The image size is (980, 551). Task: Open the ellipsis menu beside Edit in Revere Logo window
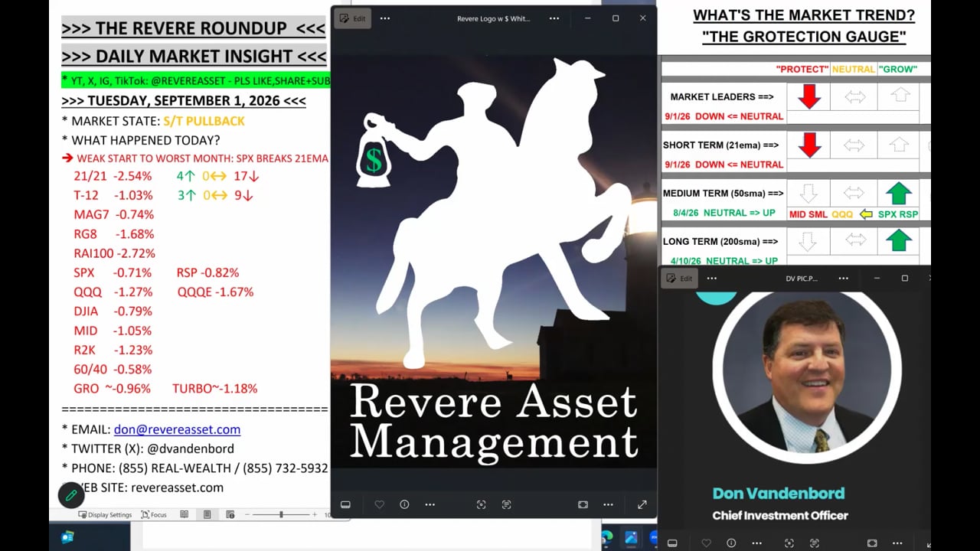[385, 18]
